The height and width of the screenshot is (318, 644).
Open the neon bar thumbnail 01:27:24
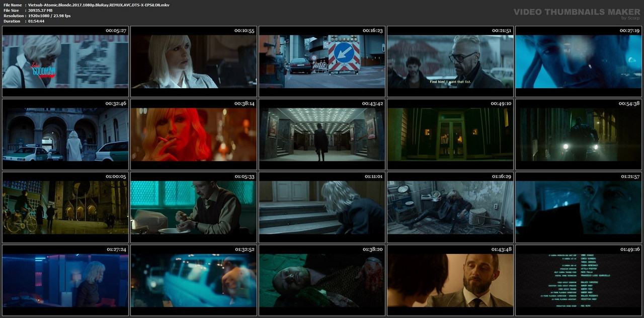pyautogui.click(x=65, y=280)
